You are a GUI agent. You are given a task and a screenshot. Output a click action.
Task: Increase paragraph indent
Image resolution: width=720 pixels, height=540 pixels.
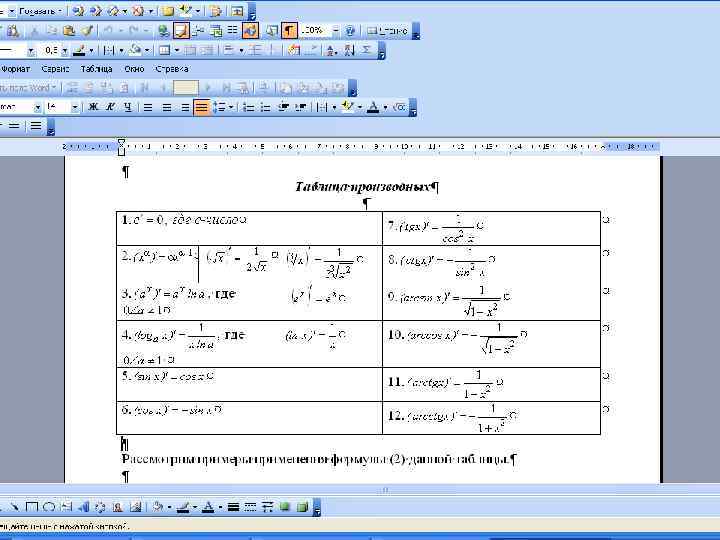point(301,107)
